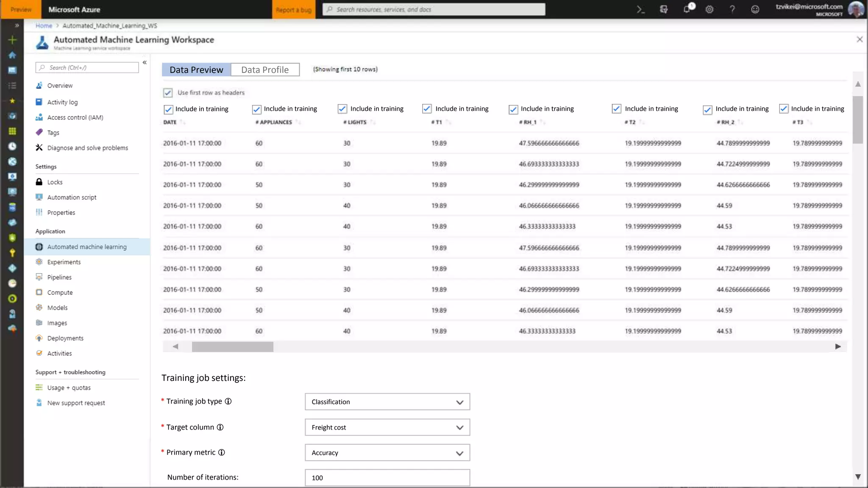
Task: Open Usage + quotas
Action: pos(69,388)
